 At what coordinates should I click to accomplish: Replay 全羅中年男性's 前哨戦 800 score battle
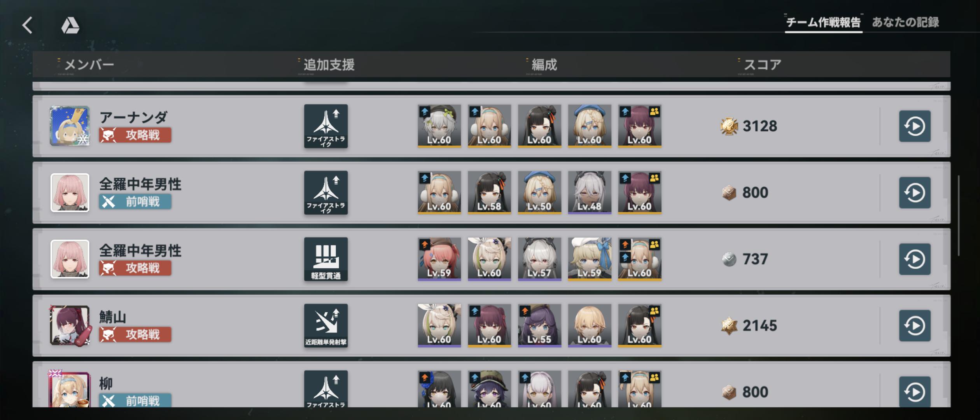(915, 192)
